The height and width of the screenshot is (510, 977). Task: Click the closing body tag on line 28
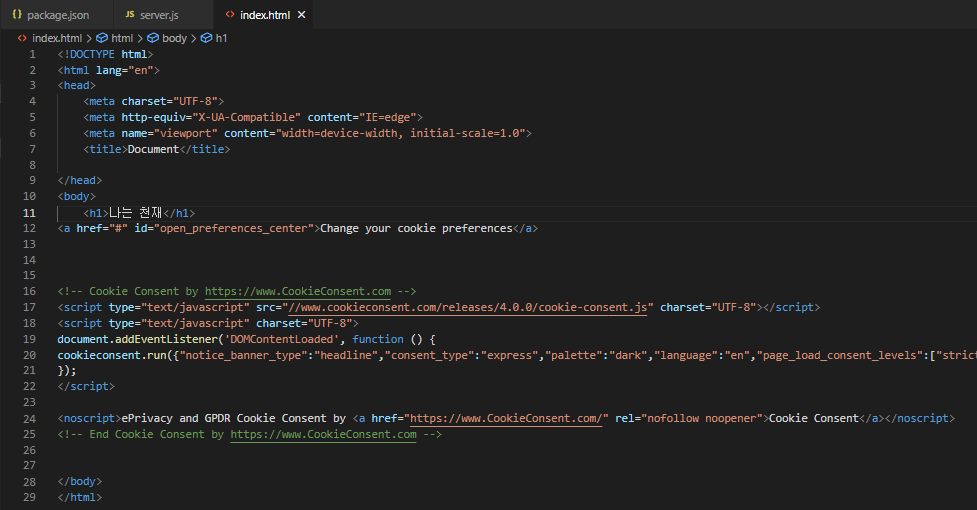[x=80, y=481]
